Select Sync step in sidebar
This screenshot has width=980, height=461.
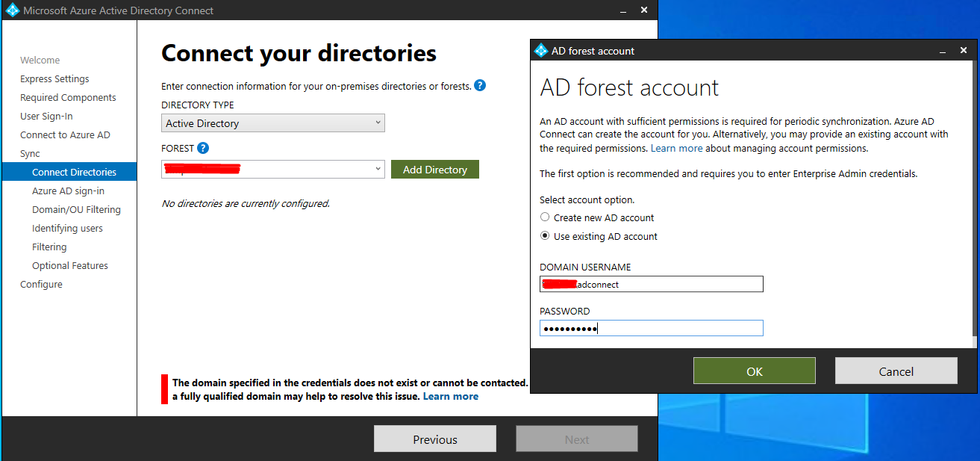point(30,153)
